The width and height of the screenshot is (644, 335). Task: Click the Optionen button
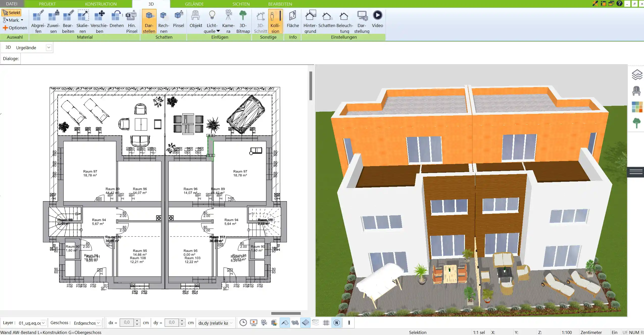(15, 28)
